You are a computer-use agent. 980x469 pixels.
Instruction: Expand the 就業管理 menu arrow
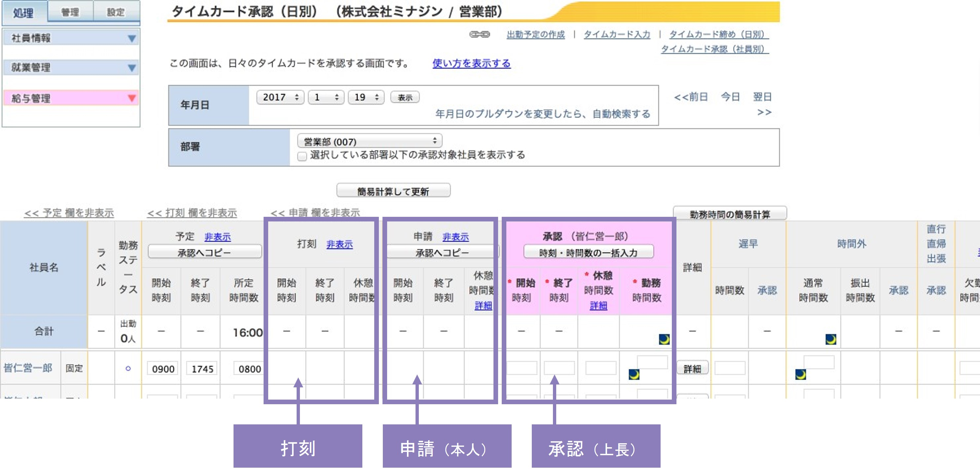[x=132, y=68]
